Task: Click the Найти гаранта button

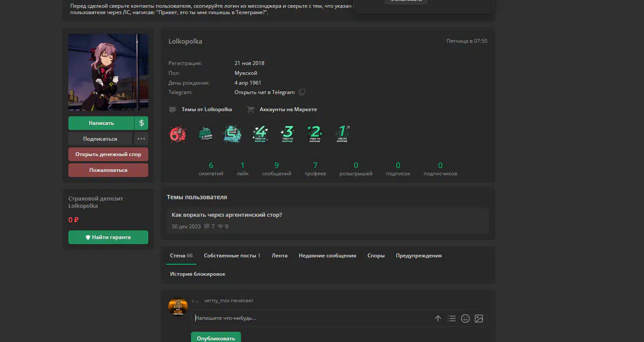Action: point(108,237)
